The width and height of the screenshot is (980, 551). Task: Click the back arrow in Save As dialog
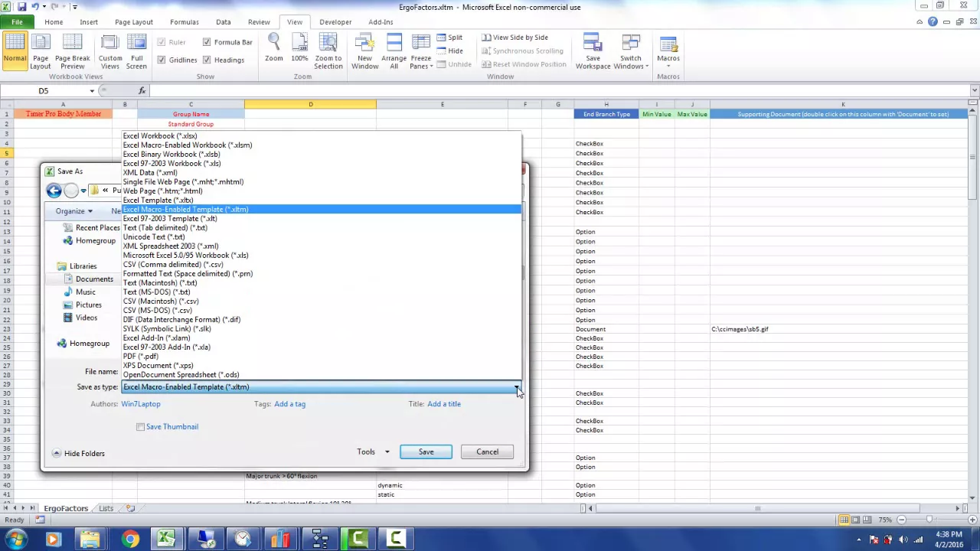point(54,191)
